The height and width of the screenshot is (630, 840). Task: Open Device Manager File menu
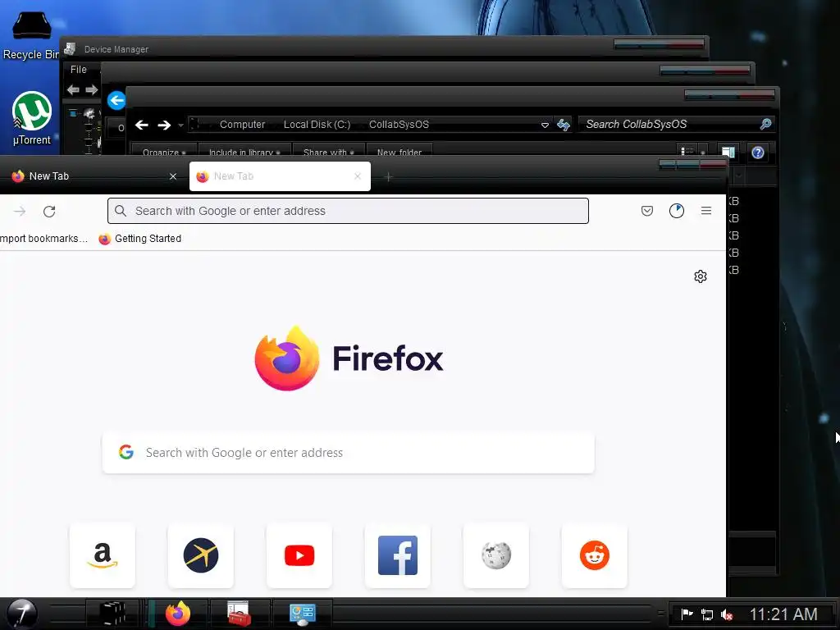[x=78, y=70]
